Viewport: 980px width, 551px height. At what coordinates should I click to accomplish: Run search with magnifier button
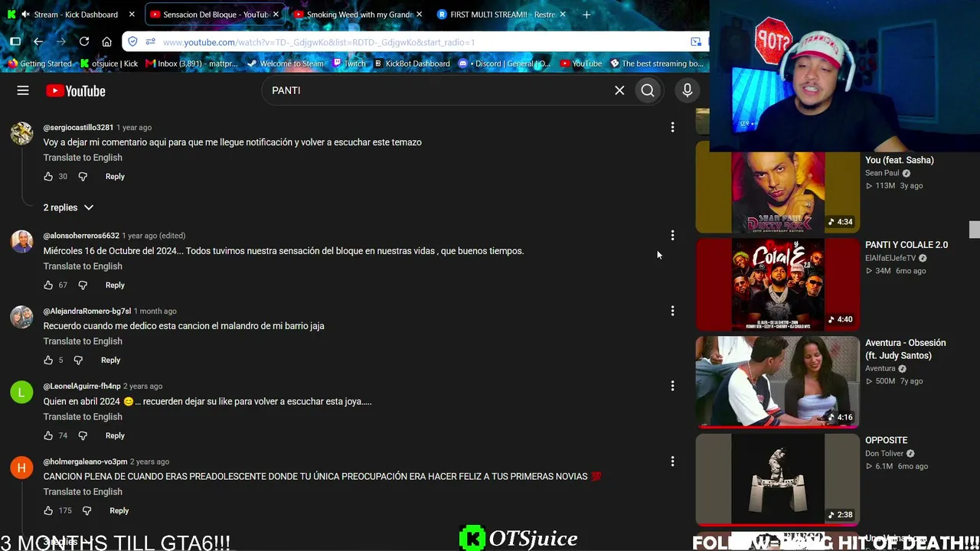tap(648, 90)
